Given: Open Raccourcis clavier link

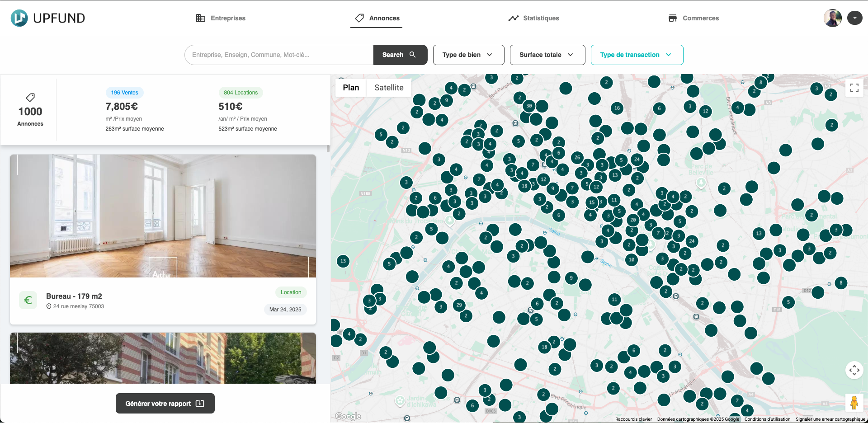Looking at the screenshot, I should (633, 419).
